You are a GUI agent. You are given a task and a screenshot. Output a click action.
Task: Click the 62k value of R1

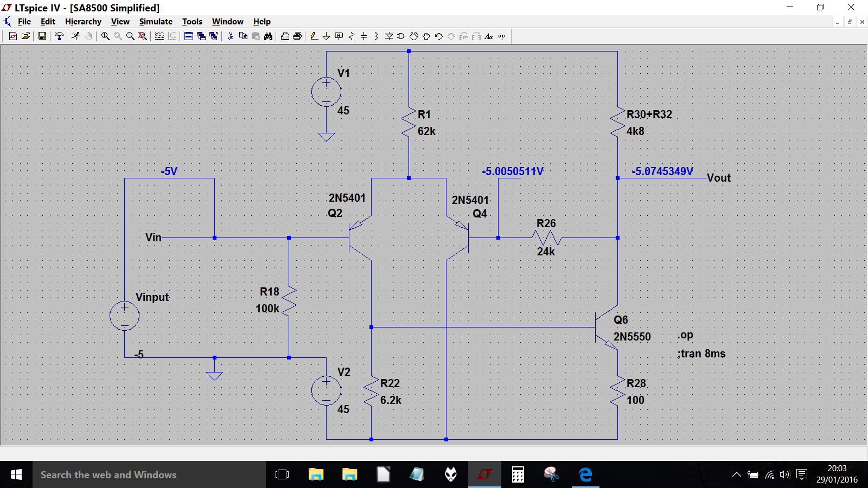click(426, 131)
